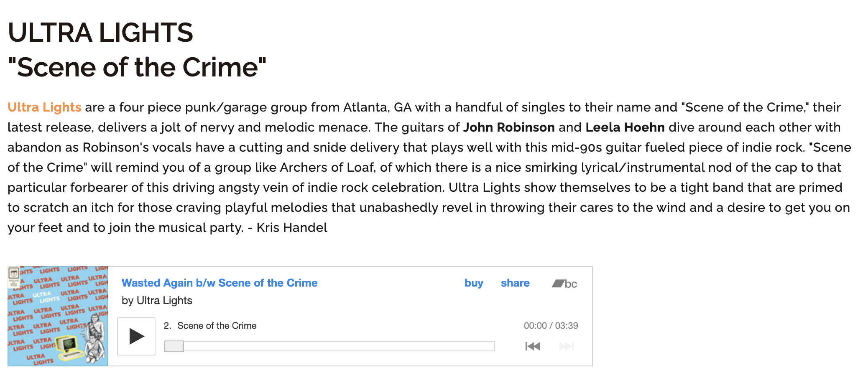Click the ULTRA LIGHTS page heading
The width and height of the screenshot is (868, 386).
(x=100, y=33)
